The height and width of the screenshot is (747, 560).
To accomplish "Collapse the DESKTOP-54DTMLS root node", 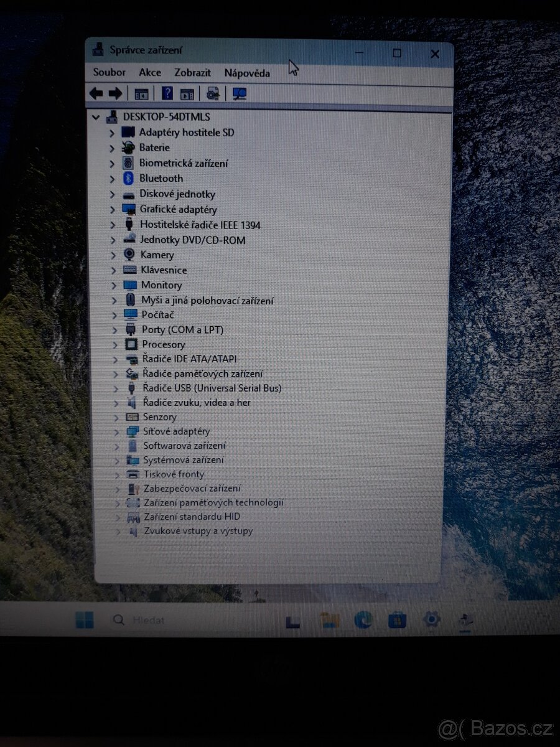I will click(96, 117).
